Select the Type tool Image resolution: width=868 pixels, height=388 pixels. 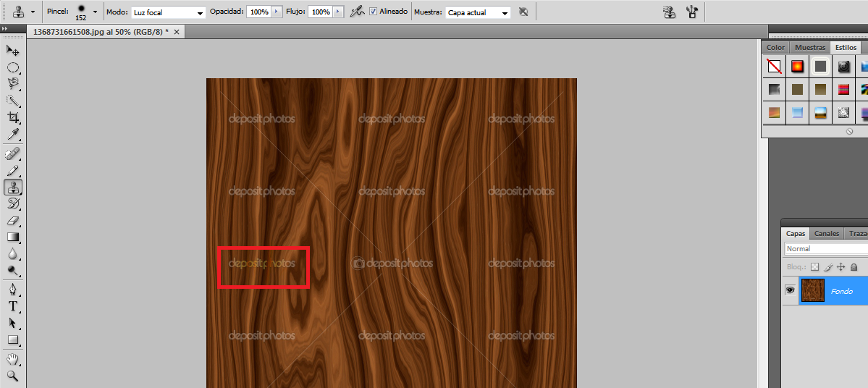tap(13, 306)
